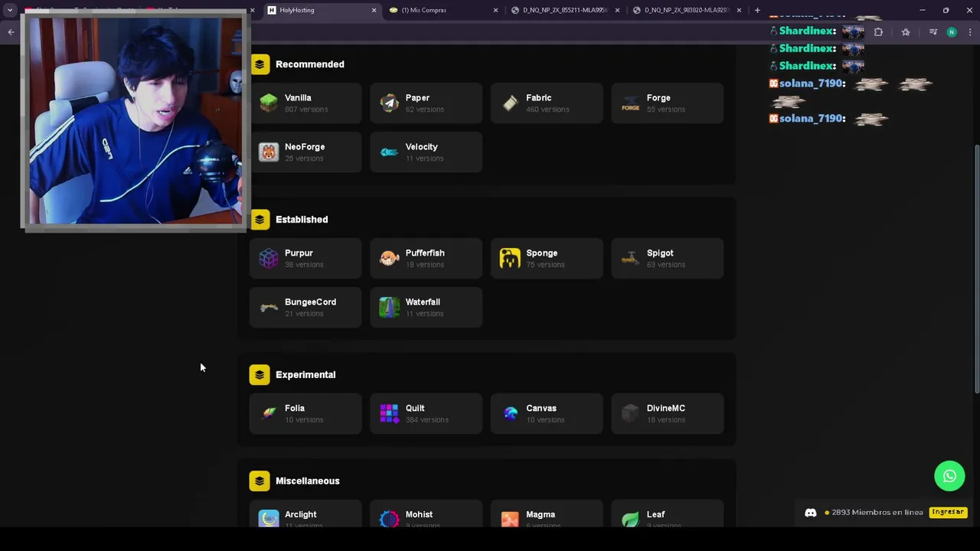This screenshot has width=980, height=551.
Task: Select the Purpur card label
Action: [x=299, y=253]
